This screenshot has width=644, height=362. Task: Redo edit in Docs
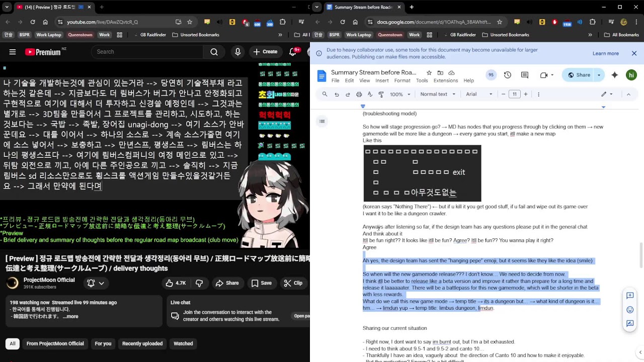pyautogui.click(x=348, y=94)
